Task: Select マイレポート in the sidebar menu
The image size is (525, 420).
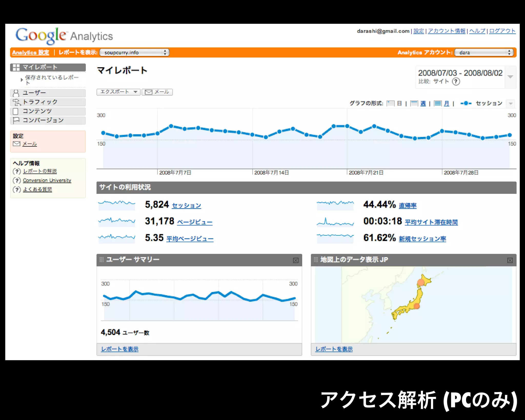Action: click(48, 67)
